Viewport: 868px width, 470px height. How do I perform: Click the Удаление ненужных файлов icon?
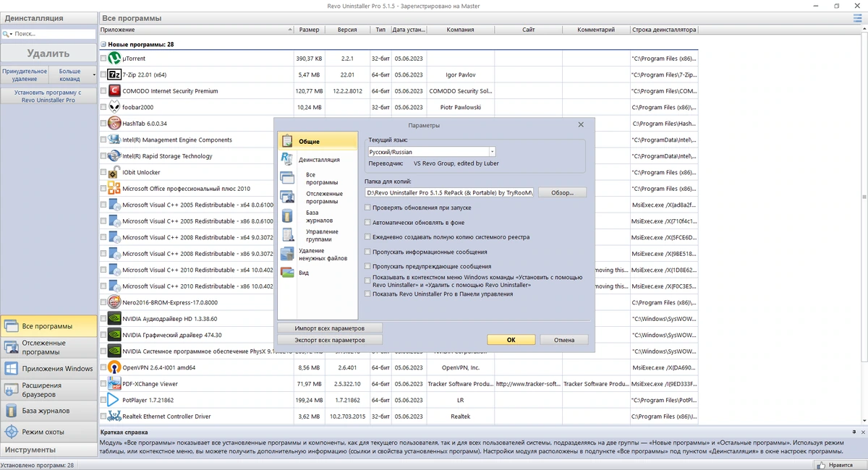tap(287, 254)
